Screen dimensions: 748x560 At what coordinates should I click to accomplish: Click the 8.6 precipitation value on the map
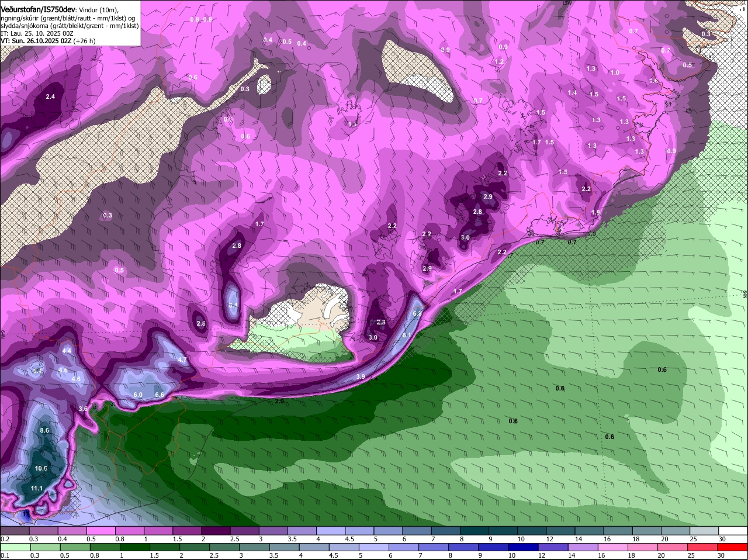tap(44, 430)
